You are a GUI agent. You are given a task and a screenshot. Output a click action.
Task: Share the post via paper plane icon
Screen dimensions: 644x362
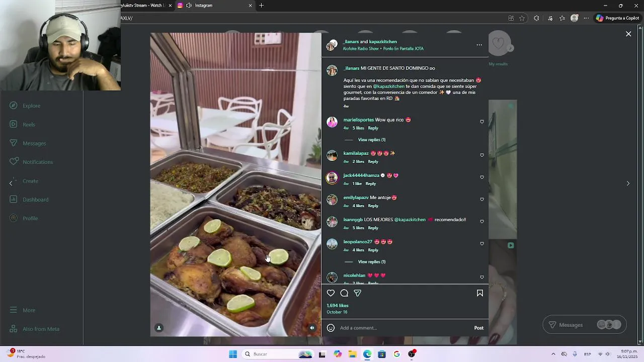357,293
